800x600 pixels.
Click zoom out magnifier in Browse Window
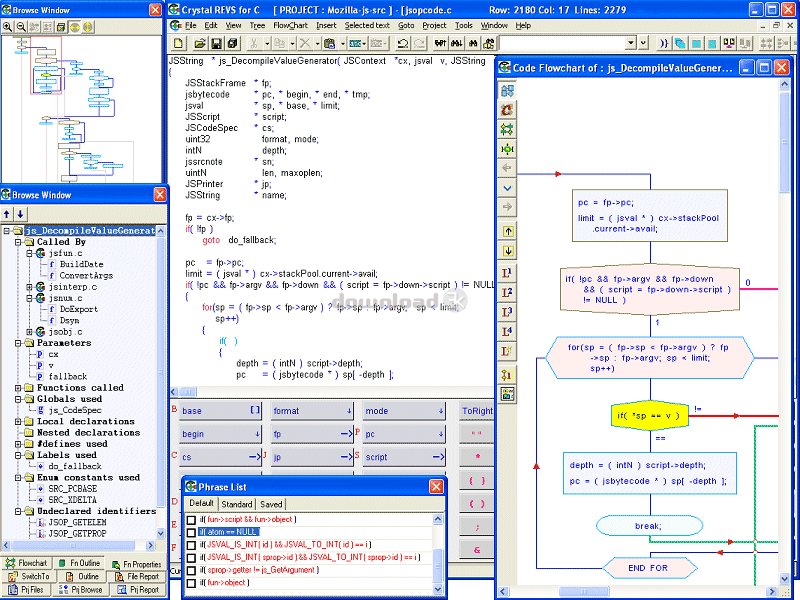pos(22,27)
